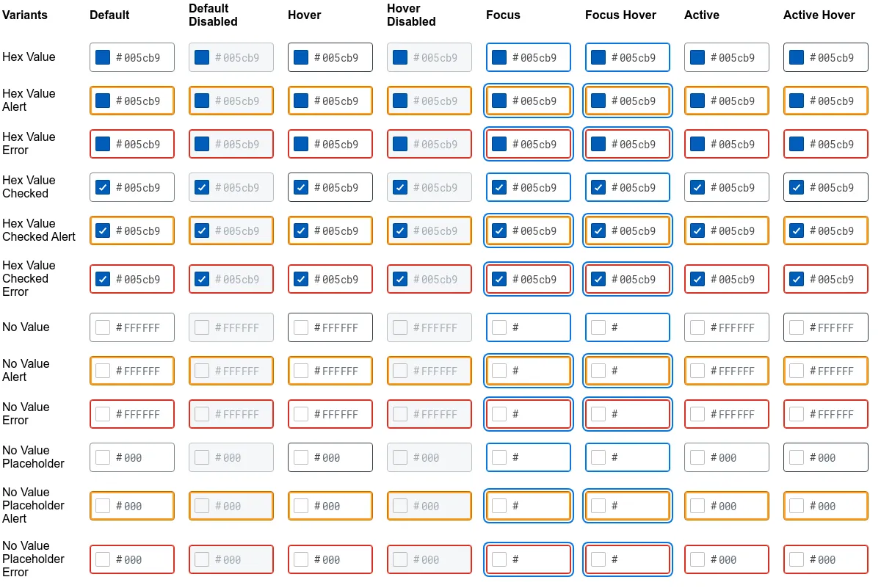Screen dimensions: 881x588
Task: Click the swatch in No Value Placeholder Alert Focus
Action: click(499, 506)
